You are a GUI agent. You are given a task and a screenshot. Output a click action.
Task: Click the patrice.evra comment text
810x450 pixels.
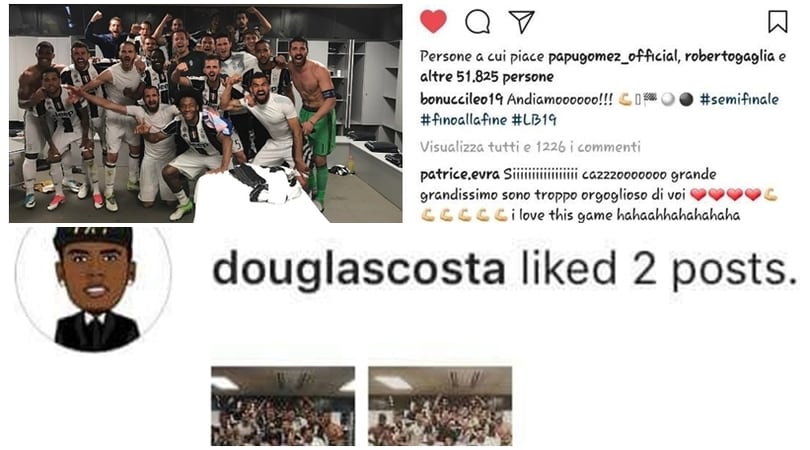(x=599, y=195)
